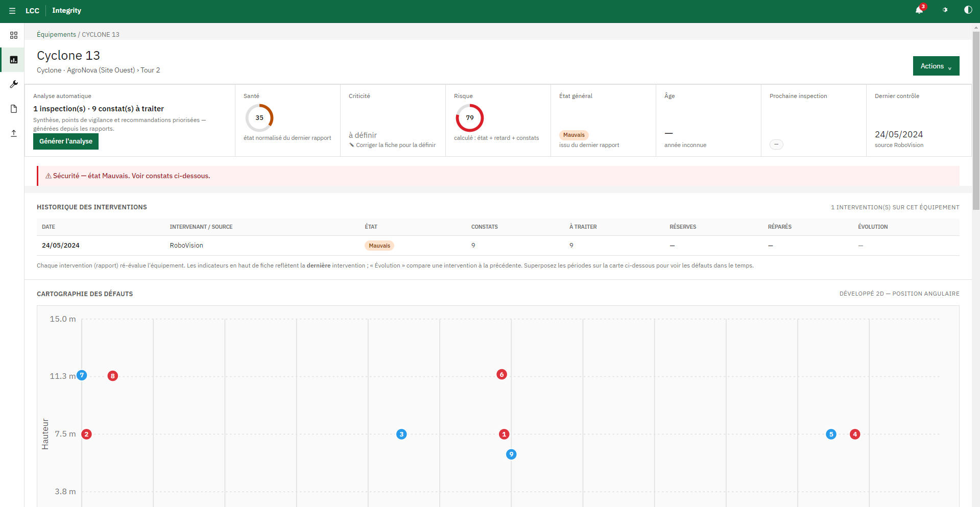Open the dashboard grid icon in sidebar
This screenshot has height=507, width=980.
click(x=14, y=35)
